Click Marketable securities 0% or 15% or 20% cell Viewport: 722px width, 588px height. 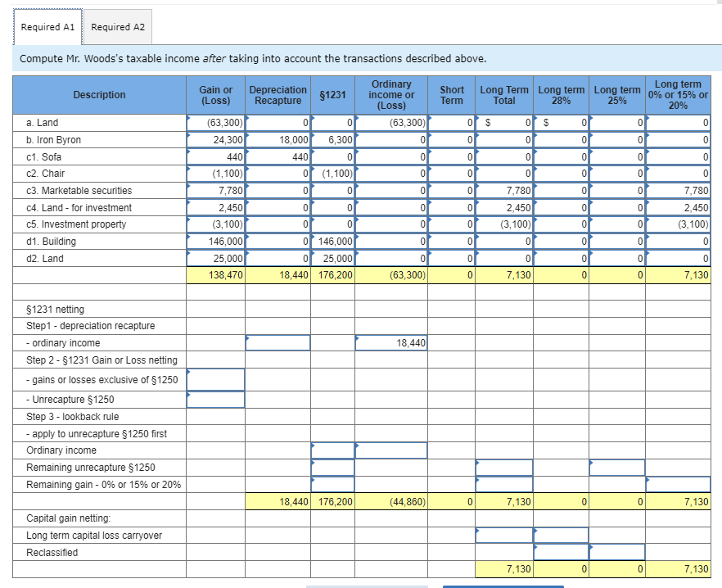[678, 190]
